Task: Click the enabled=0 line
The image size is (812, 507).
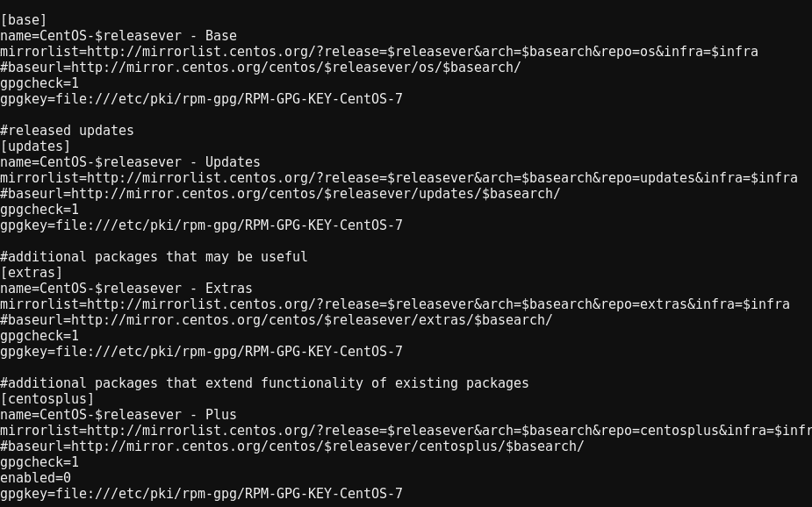Action: 35,478
